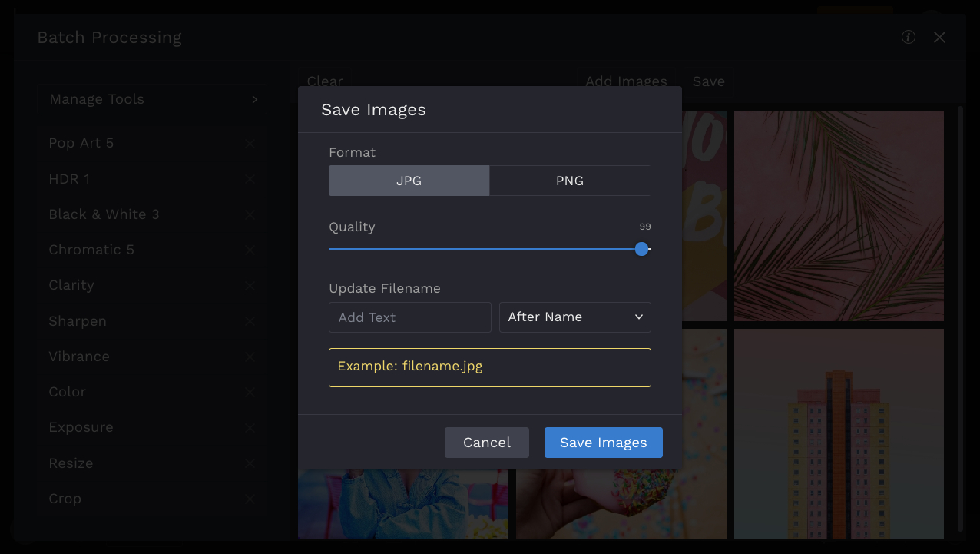Remove the Chromatic 5 tool
980x554 pixels.
point(250,250)
